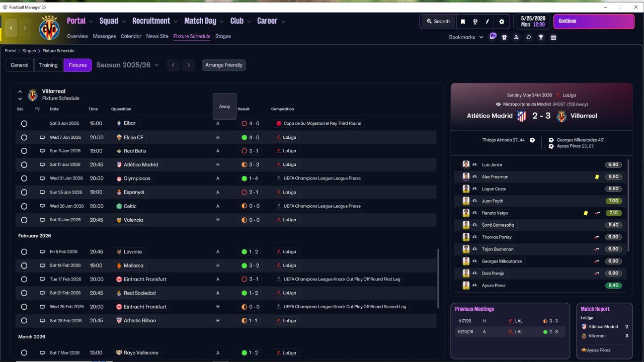Open the settings gear icon
644x362 pixels.
click(502, 22)
